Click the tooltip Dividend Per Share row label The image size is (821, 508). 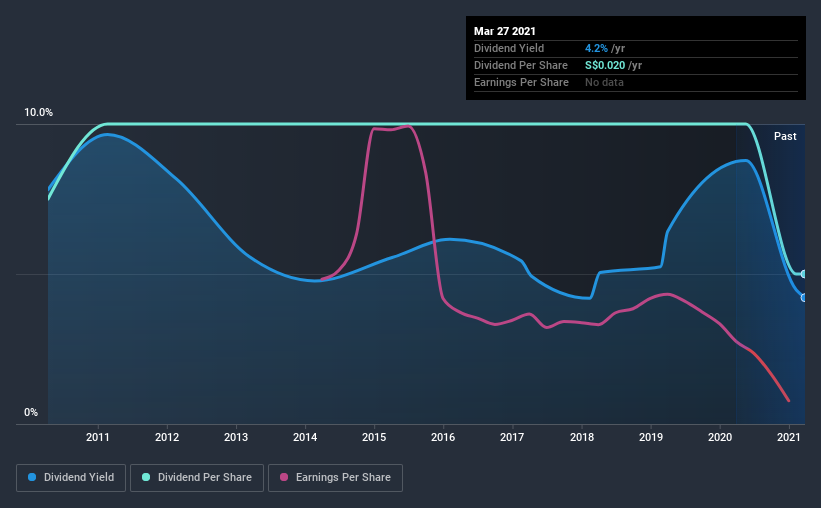point(520,65)
